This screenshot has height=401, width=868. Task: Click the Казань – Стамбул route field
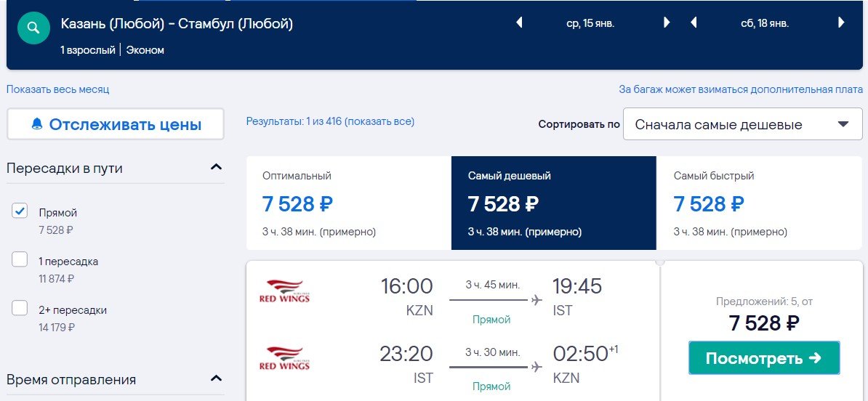coord(177,24)
